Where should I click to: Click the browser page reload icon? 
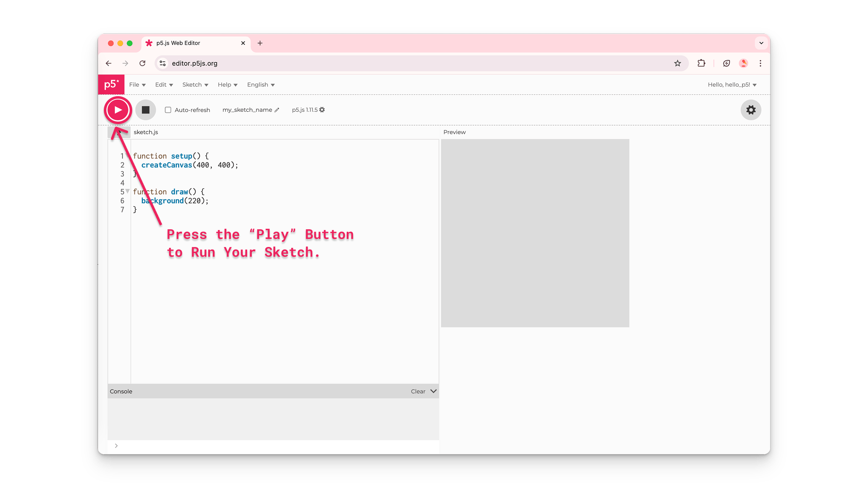[142, 63]
